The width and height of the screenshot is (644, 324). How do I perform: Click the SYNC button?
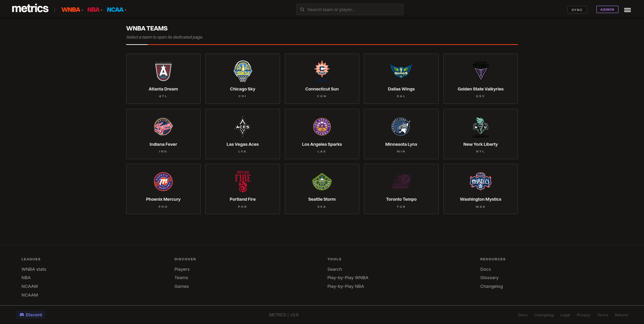coord(577,10)
